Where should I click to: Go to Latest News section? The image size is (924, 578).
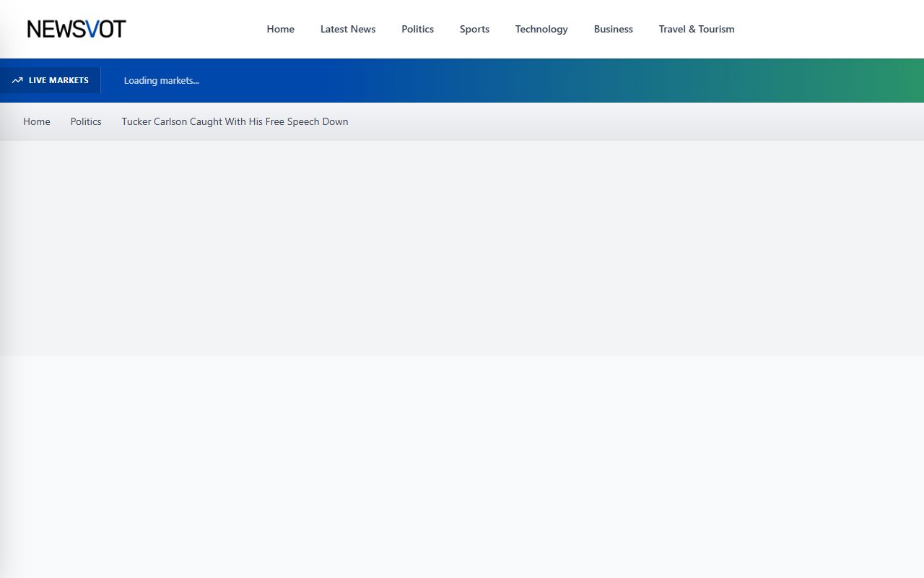click(348, 29)
